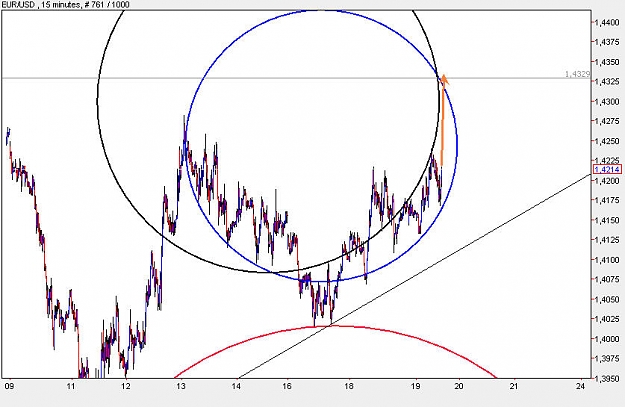Click date axis label 09
Screen dimensions: 625x407
[9, 386]
